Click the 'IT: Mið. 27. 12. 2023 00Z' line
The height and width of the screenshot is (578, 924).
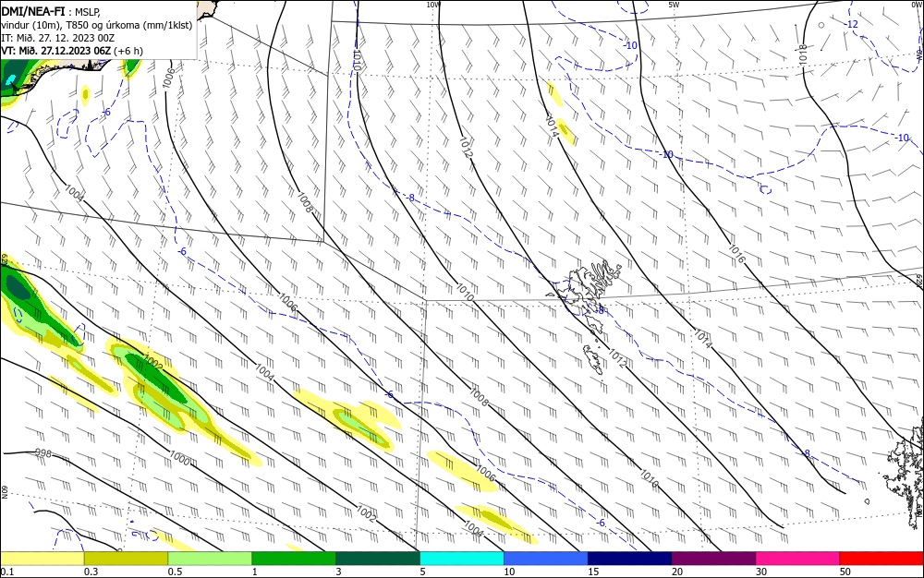(57, 38)
